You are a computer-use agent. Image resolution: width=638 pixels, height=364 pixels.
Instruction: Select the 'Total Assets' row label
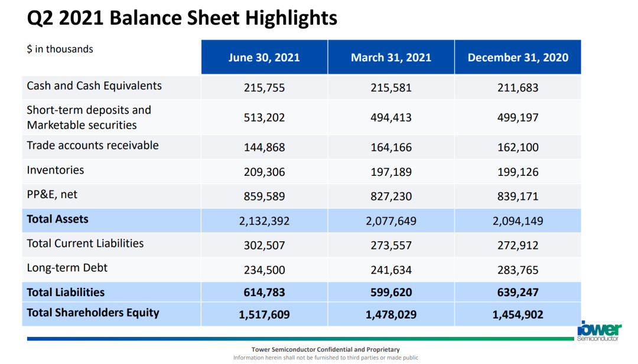[57, 219]
